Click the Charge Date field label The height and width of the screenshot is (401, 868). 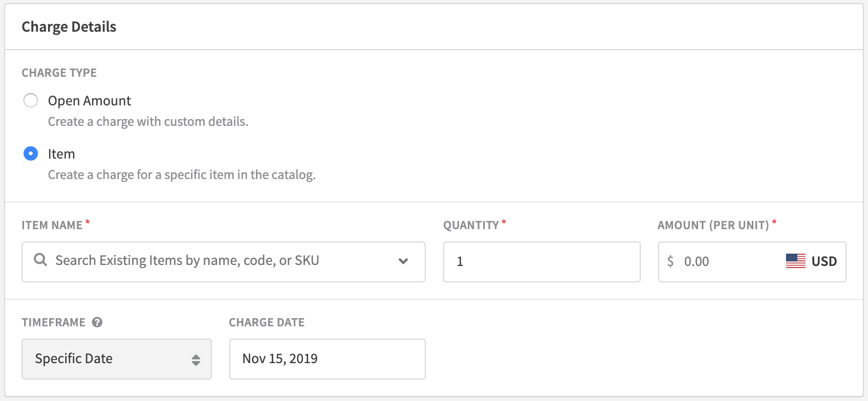[267, 322]
